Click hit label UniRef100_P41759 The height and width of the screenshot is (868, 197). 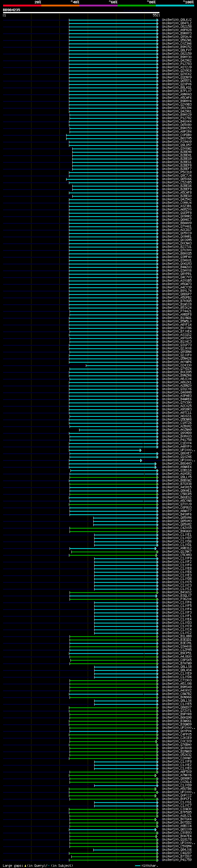pos(177,860)
